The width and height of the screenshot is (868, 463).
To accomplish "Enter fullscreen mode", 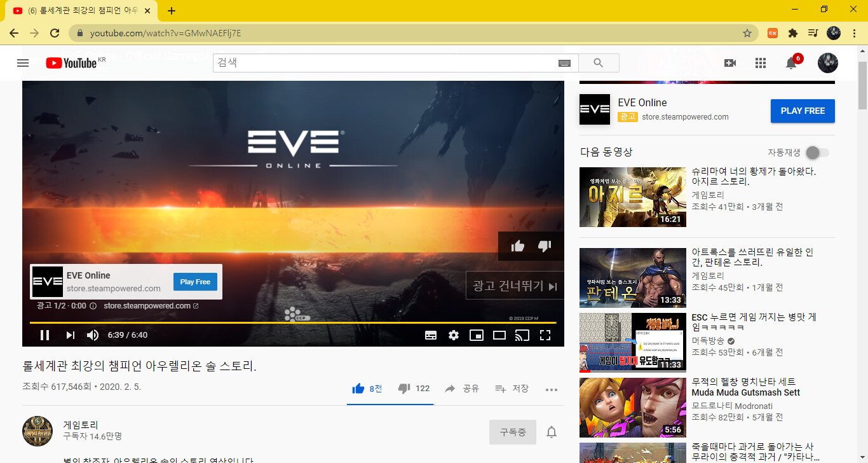I will click(x=545, y=335).
